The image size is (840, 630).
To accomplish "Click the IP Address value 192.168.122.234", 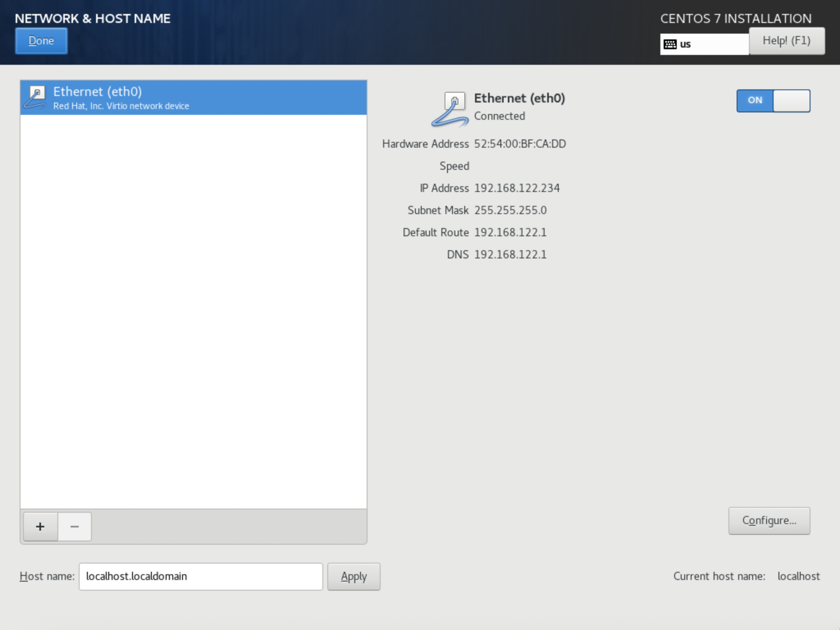I will 517,188.
